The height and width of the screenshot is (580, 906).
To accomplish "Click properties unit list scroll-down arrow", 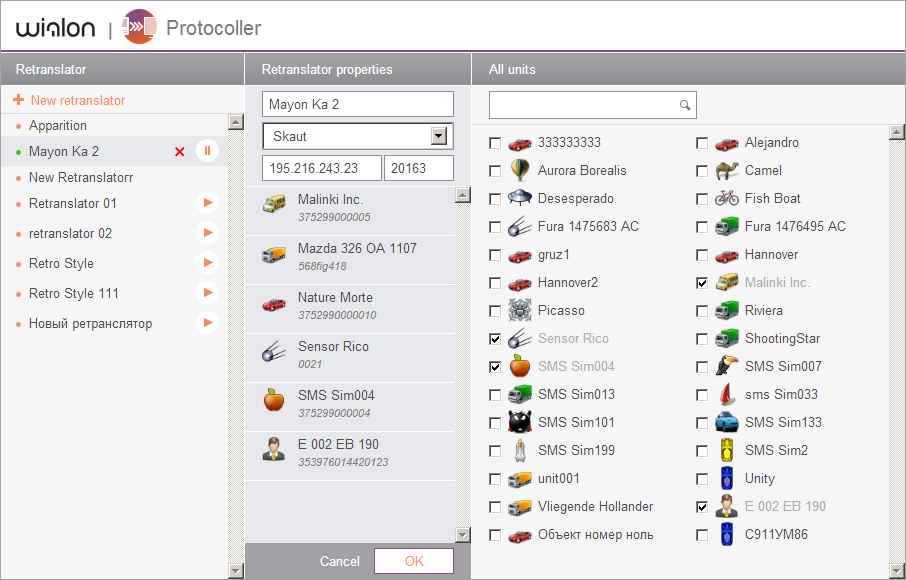I will coord(463,535).
